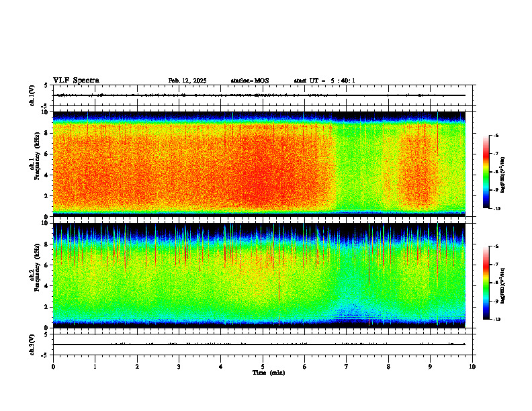Click the time axis tick label "5"
532x411 pixels.
(x=263, y=367)
